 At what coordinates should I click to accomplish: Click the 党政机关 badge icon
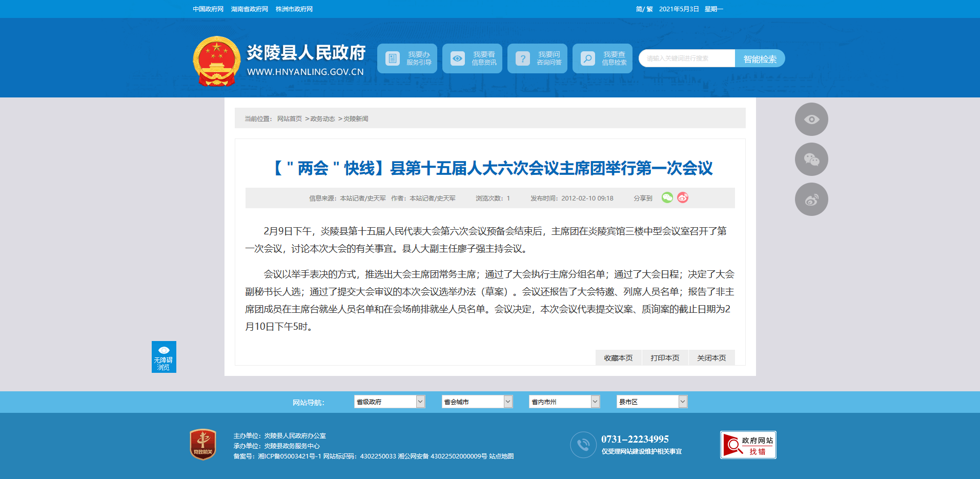tap(203, 444)
